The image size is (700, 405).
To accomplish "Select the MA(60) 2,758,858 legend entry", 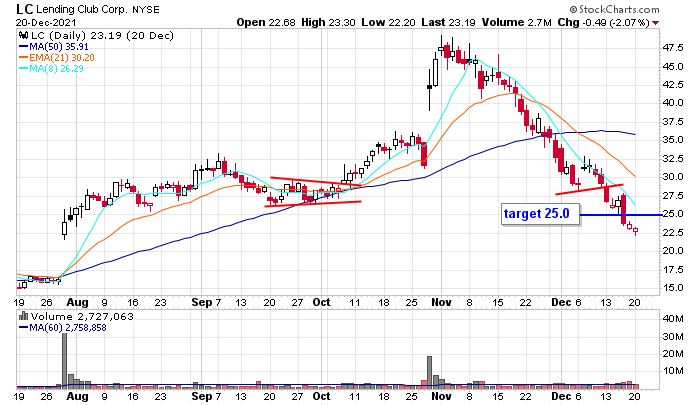I will pos(62,328).
